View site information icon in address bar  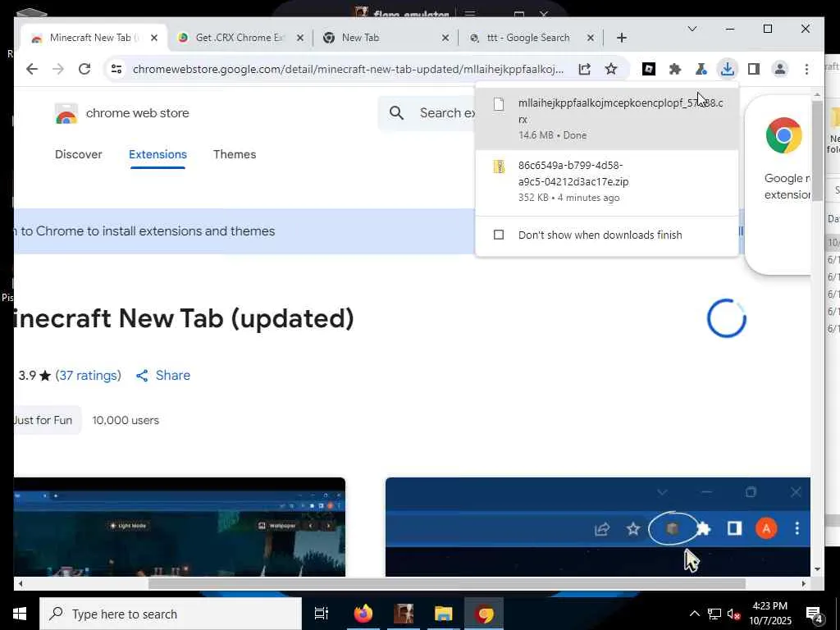116,69
